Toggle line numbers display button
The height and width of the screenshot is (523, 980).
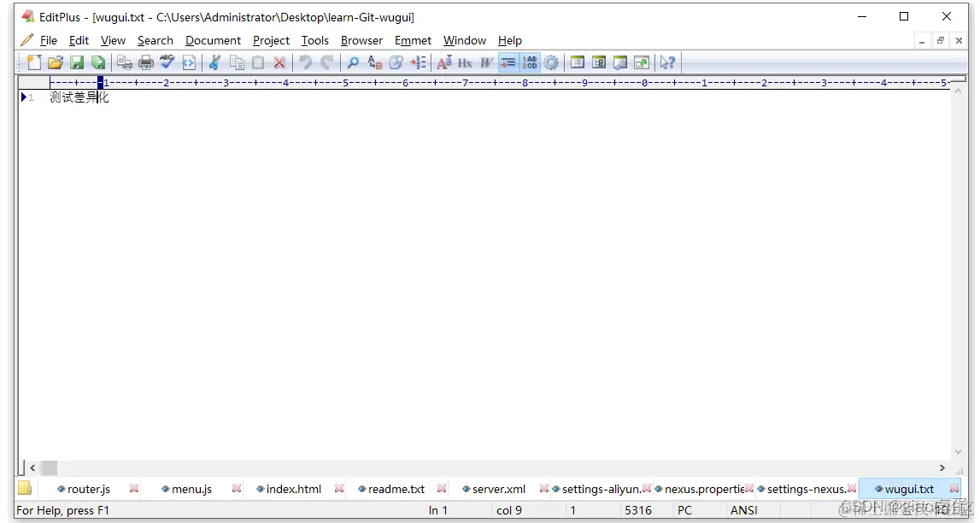530,62
